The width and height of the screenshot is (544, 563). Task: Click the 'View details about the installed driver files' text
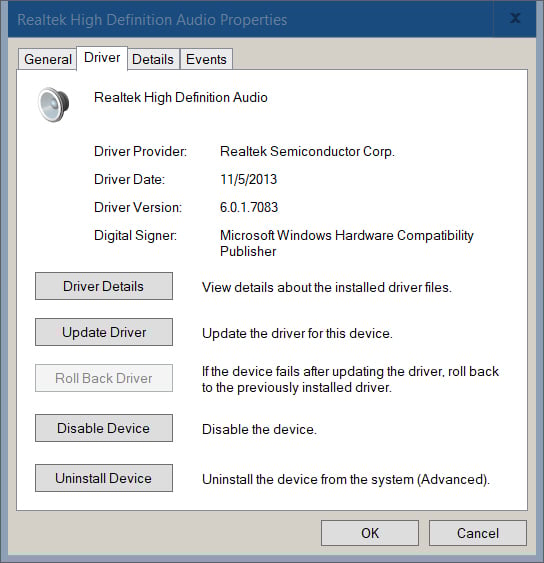327,287
